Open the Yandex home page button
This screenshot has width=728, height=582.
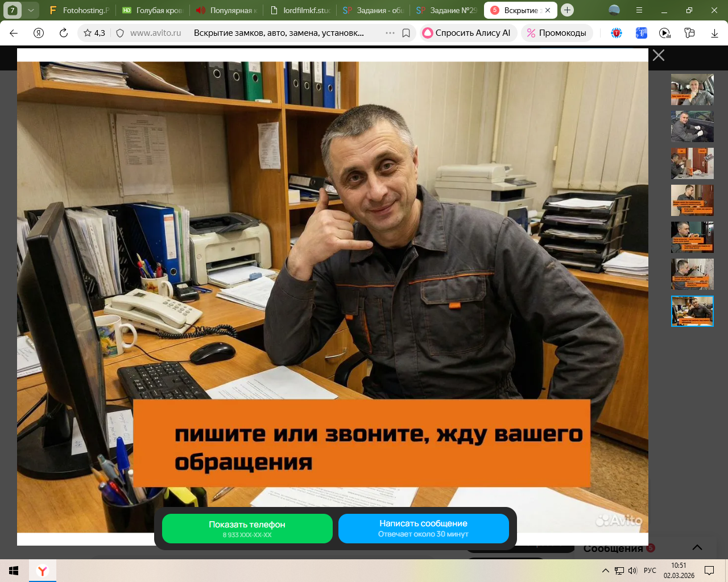tap(39, 33)
